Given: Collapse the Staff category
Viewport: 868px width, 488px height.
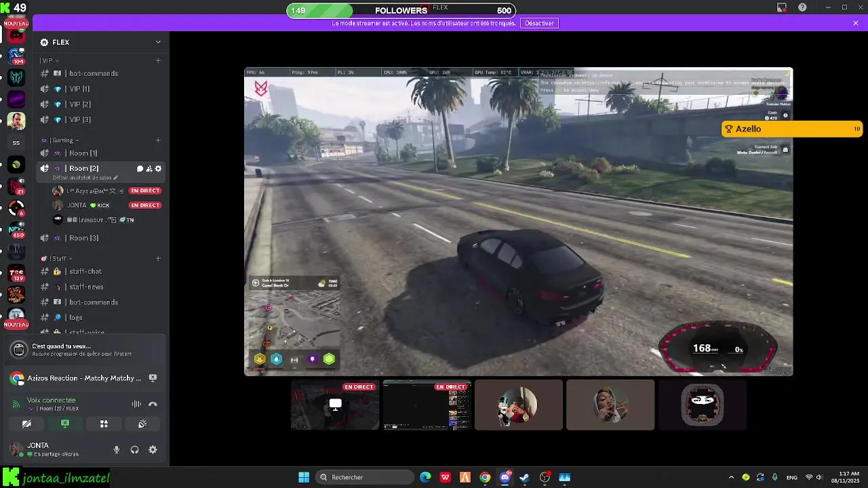Looking at the screenshot, I should click(57, 258).
